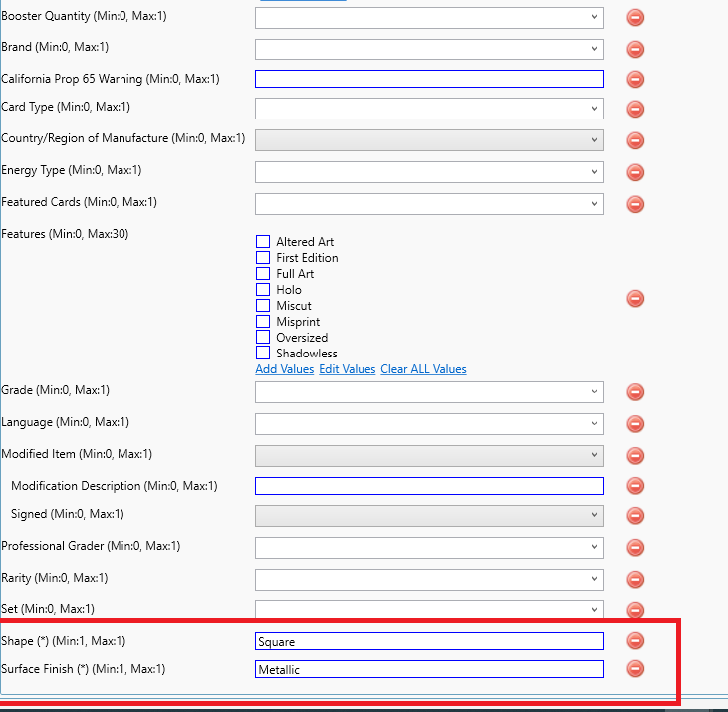This screenshot has height=712, width=728.
Task: Remove the Signed attribute row
Action: click(x=635, y=515)
